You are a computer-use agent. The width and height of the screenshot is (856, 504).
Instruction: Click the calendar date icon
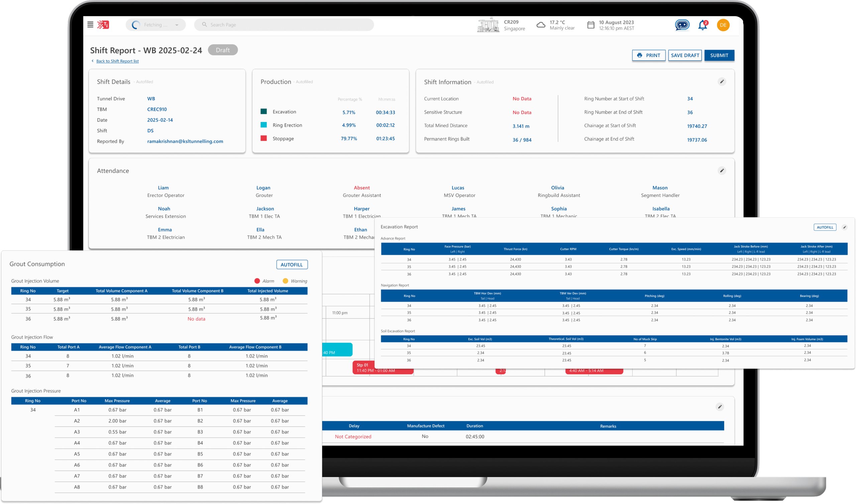[x=591, y=25]
